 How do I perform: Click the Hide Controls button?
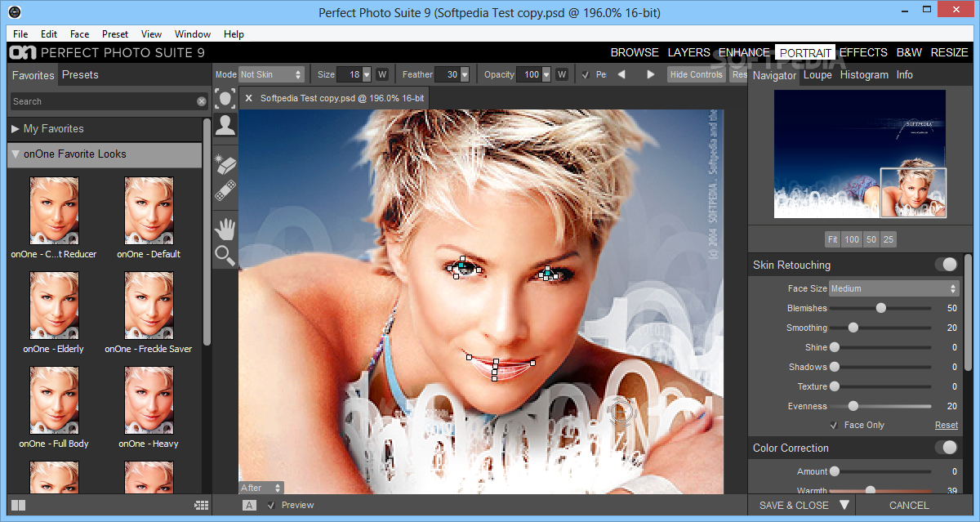point(696,74)
